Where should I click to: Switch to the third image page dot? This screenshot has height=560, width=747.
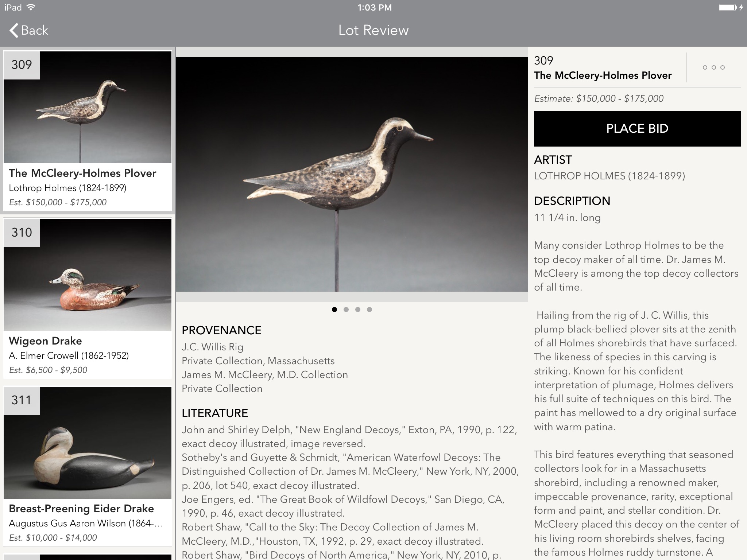[358, 310]
